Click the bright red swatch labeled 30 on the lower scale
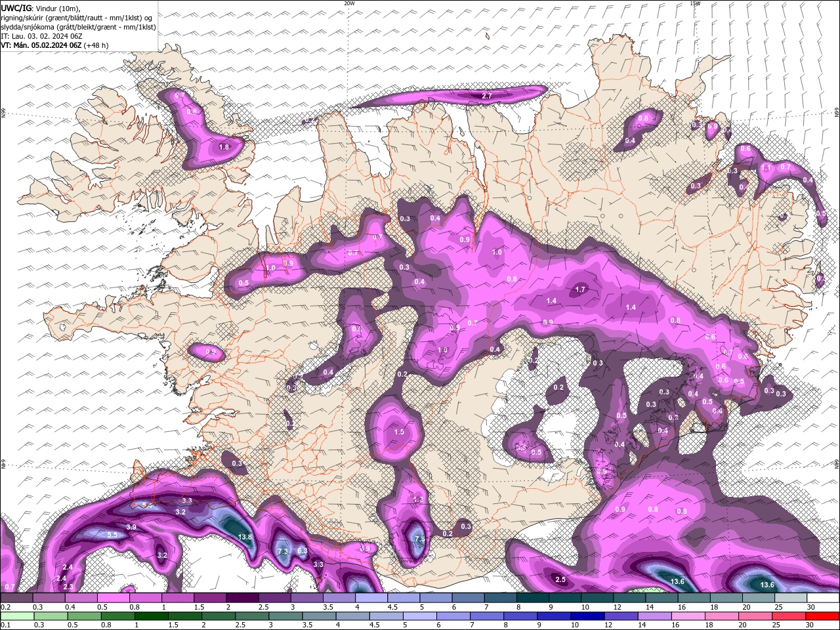 click(x=822, y=616)
